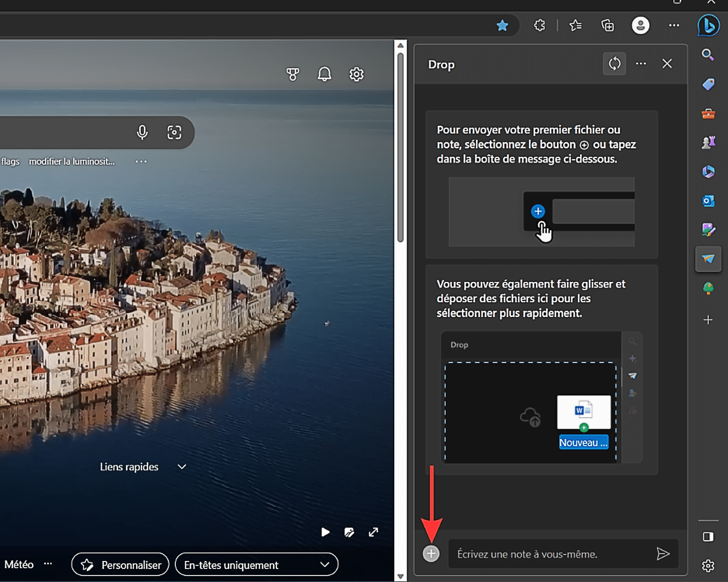
Task: Open browser Settings and more menu
Action: 674,25
